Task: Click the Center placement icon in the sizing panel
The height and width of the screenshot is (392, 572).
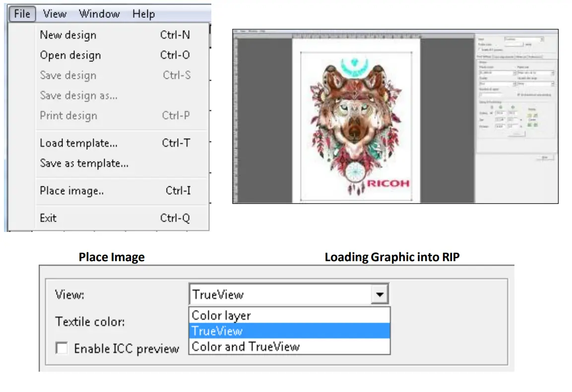Action: coord(532,119)
